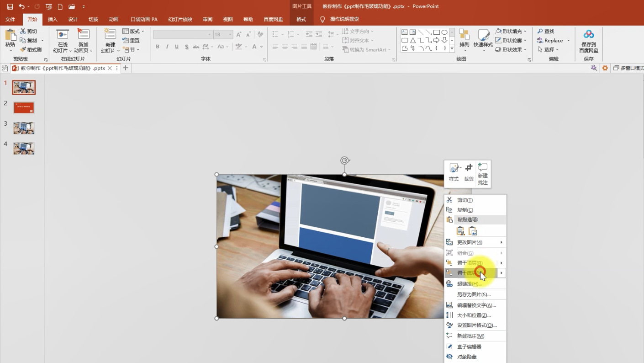Toggle align text right
Screen dimensions: 644x363
(294, 47)
